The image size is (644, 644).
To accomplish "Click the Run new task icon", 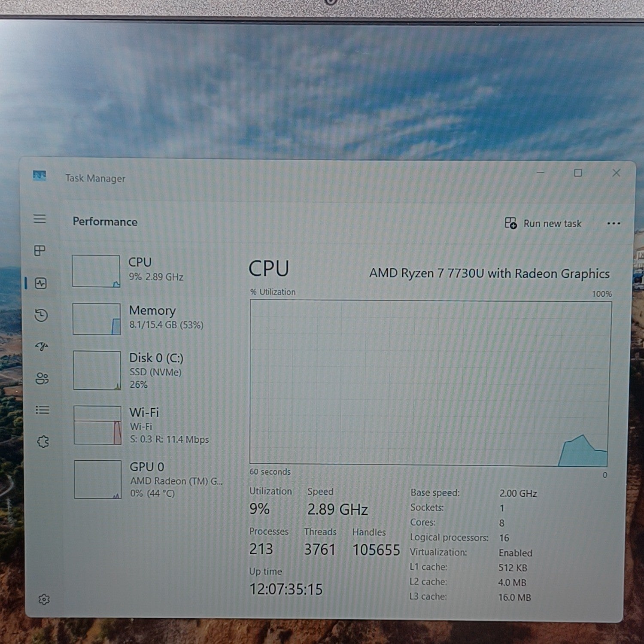I will pos(510,223).
